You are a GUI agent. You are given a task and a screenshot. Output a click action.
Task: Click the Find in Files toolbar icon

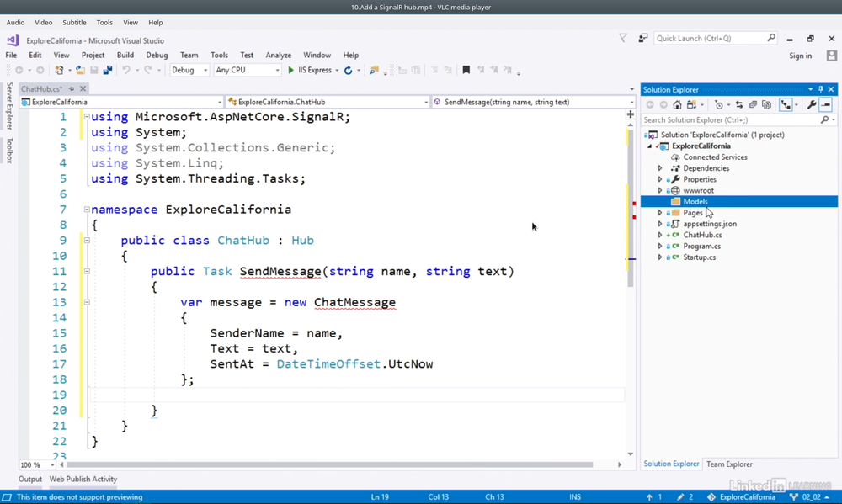coord(375,71)
